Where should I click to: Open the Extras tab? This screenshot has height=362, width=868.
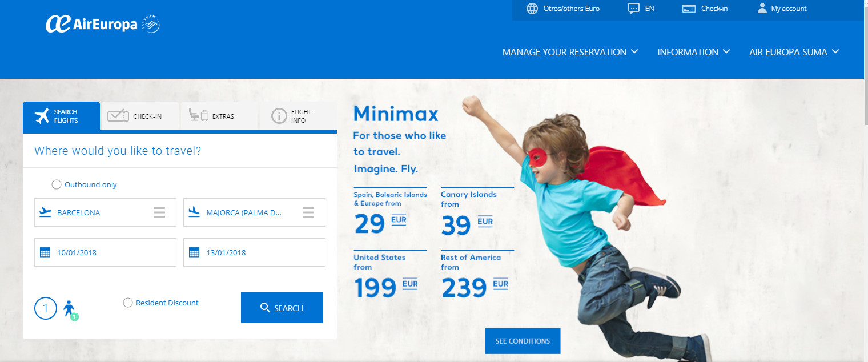tap(219, 116)
